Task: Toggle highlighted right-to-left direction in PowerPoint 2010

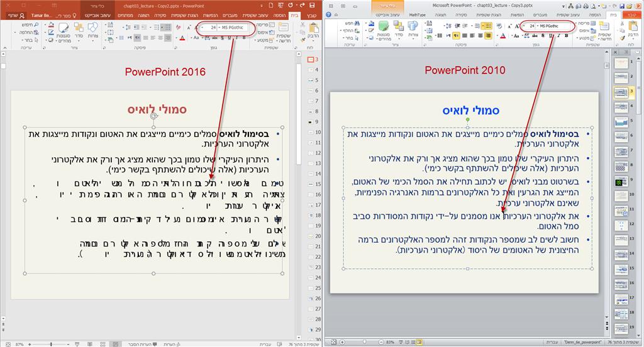Action: [x=457, y=36]
